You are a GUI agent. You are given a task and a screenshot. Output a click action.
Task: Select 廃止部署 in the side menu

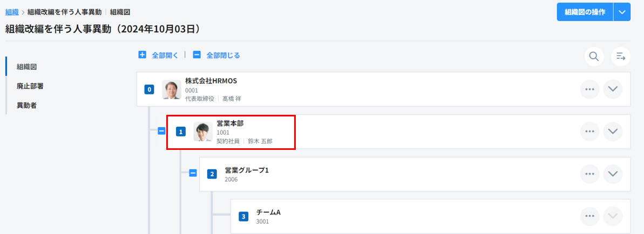pos(30,86)
